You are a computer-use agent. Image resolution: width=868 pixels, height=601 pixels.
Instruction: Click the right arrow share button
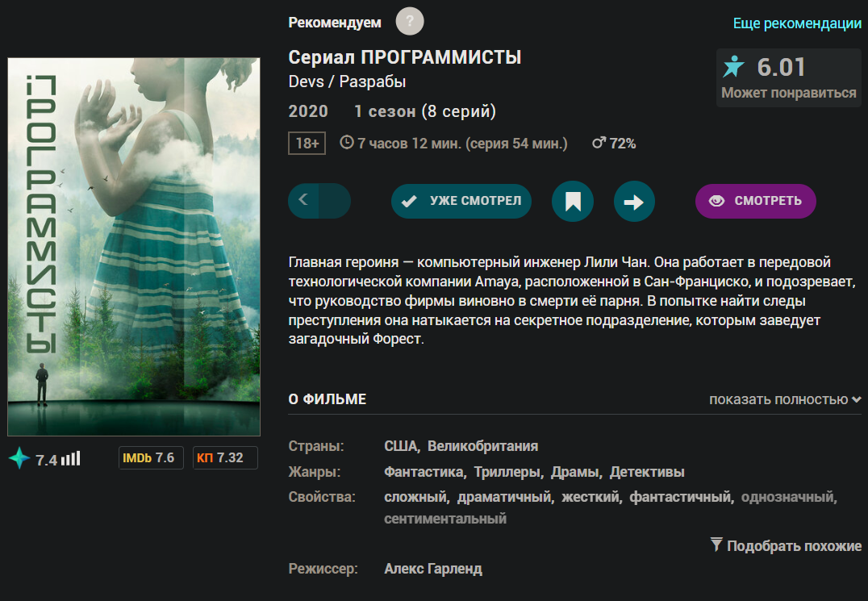click(x=634, y=202)
